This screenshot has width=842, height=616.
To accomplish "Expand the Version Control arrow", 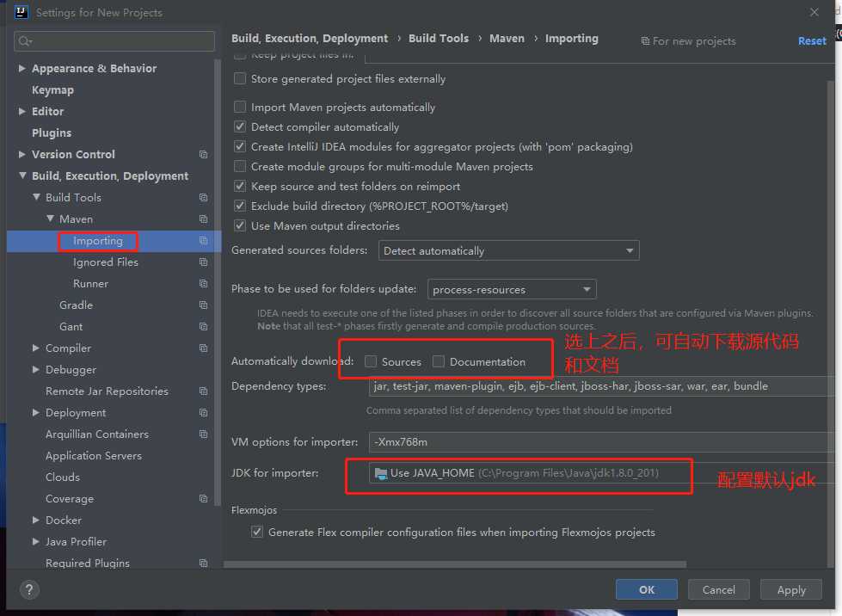I will (x=22, y=154).
